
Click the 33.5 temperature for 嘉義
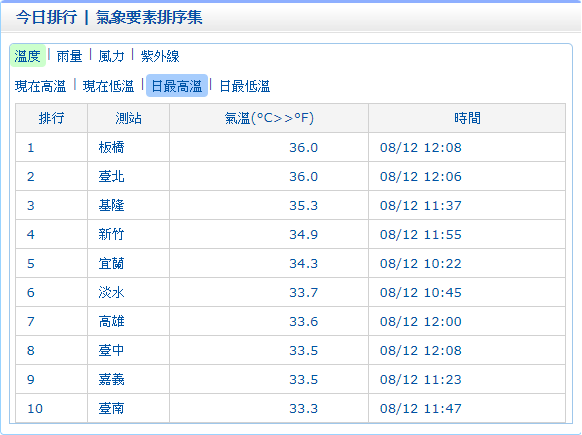click(x=304, y=379)
